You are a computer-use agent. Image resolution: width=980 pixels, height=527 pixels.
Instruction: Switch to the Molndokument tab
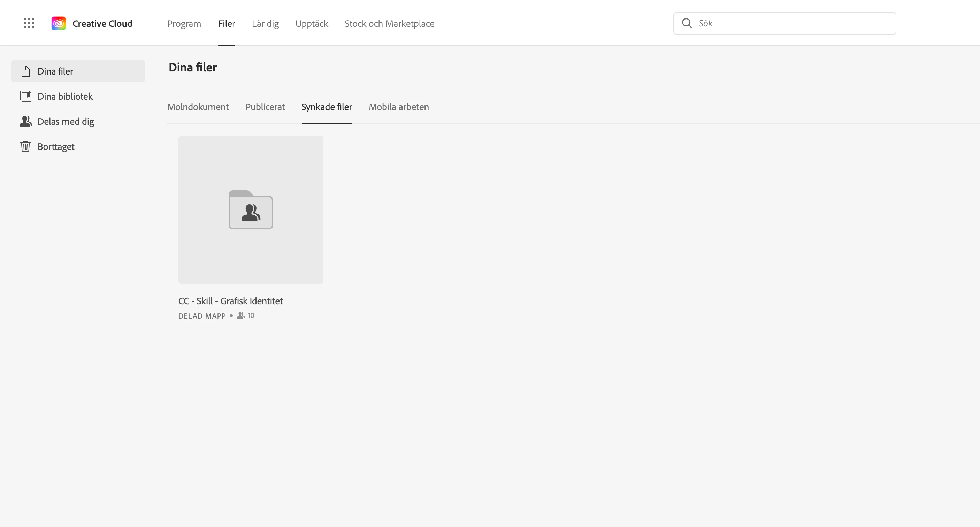pos(198,107)
